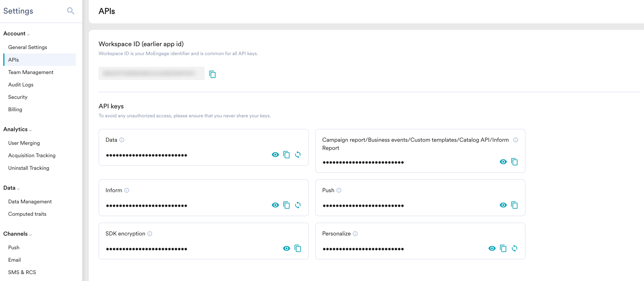
Task: Reveal the Data API key
Action: click(x=275, y=155)
